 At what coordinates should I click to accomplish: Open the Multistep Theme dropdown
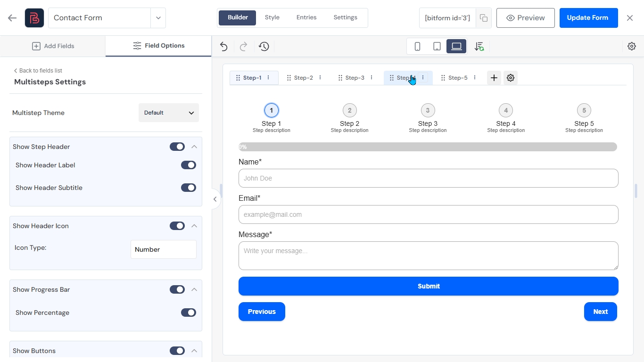coord(169,113)
